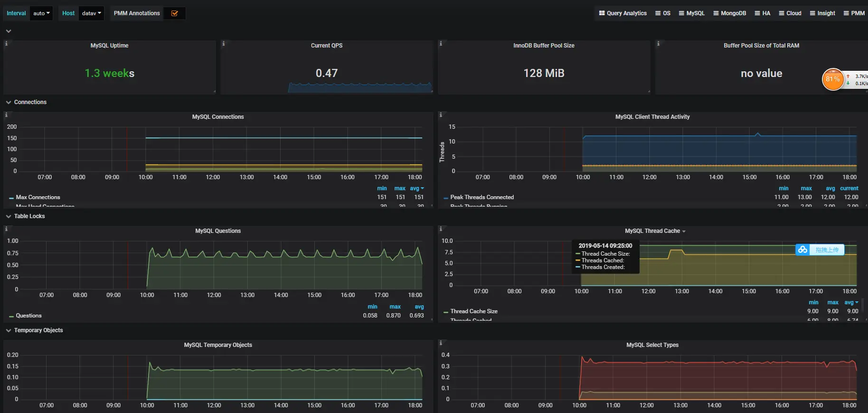Sort Thread Cache legend by min
The image size is (868, 413).
coord(813,303)
